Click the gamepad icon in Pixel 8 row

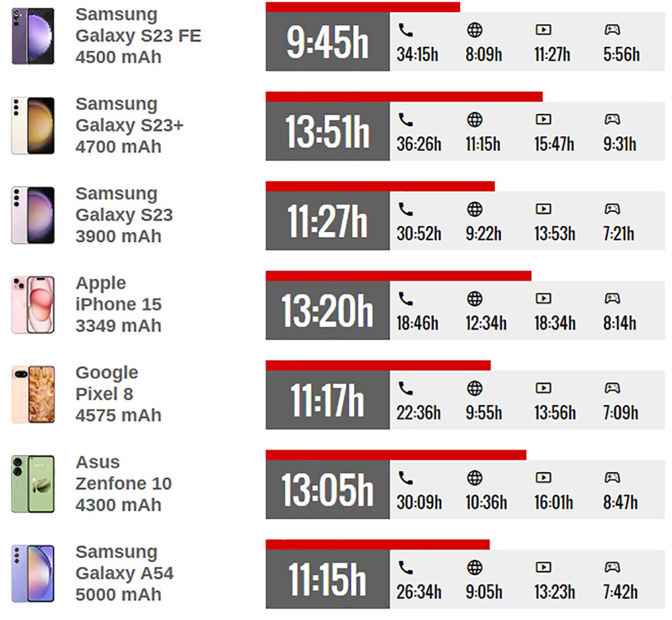click(612, 388)
